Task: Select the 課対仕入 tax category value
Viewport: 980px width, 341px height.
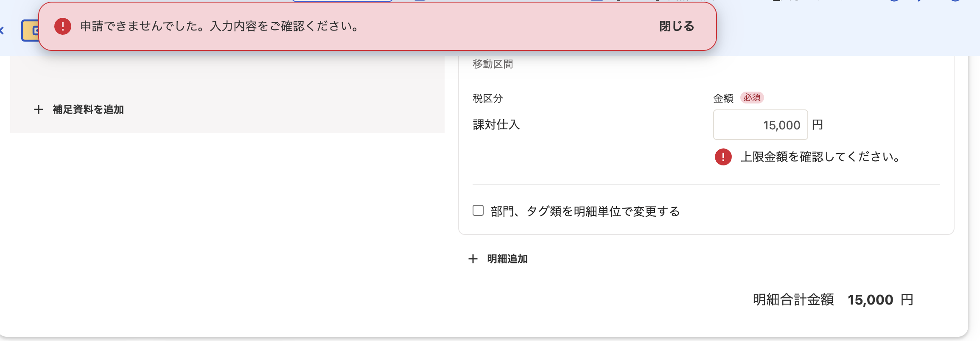Action: pos(496,125)
